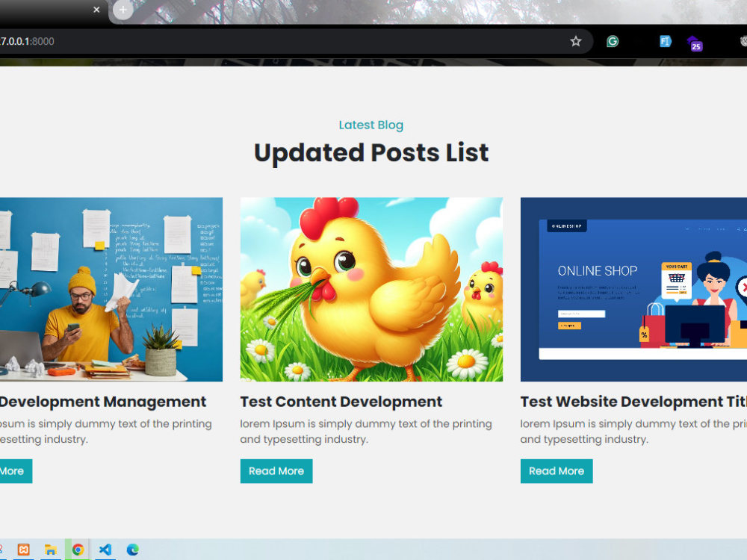Click the Grammarly extension icon
This screenshot has width=747, height=560.
click(613, 41)
